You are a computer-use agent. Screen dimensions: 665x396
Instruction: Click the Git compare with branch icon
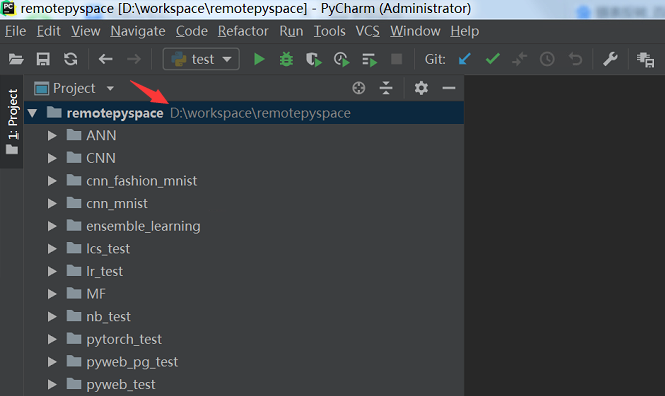click(x=520, y=59)
